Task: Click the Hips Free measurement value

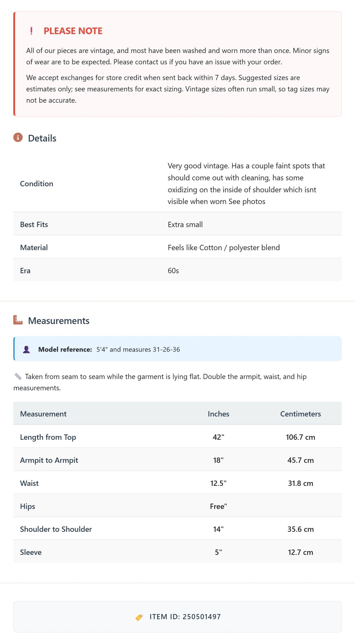Action: click(x=218, y=506)
